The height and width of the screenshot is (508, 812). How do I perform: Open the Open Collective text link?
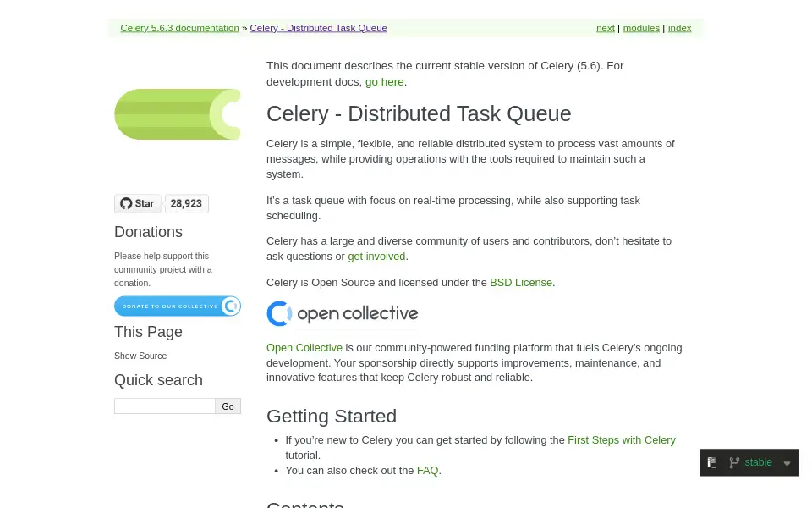(x=304, y=348)
